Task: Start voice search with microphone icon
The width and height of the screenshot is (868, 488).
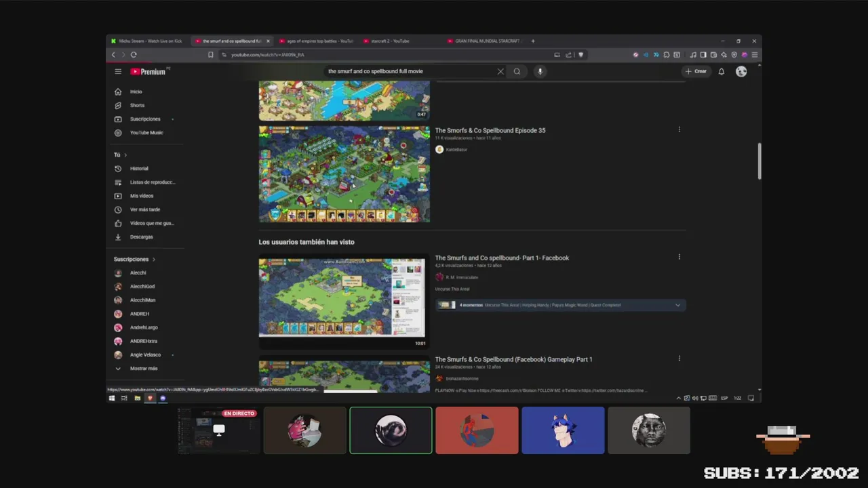Action: pos(540,71)
